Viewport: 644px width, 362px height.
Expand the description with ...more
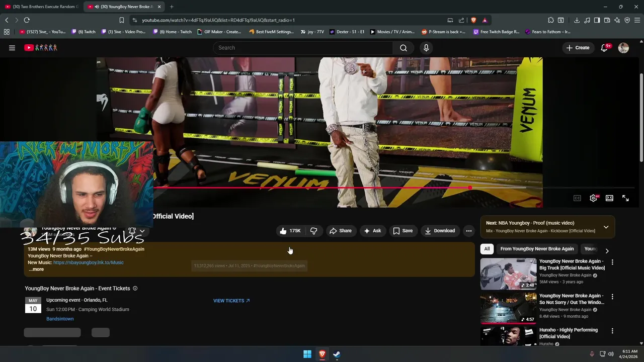tap(36, 269)
